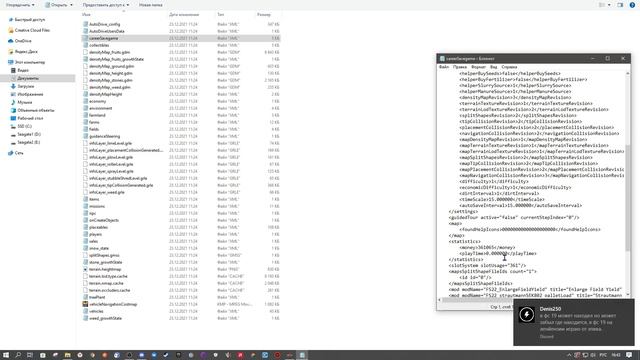The height and width of the screenshot is (360, 640).
Task: Sort files by the Имя column header
Action: pyautogui.click(x=86, y=15)
